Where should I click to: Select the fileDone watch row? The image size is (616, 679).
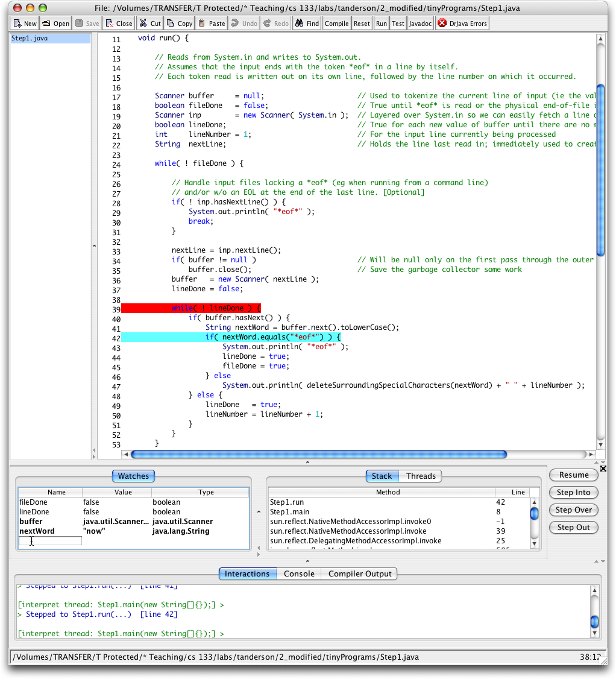coord(133,502)
